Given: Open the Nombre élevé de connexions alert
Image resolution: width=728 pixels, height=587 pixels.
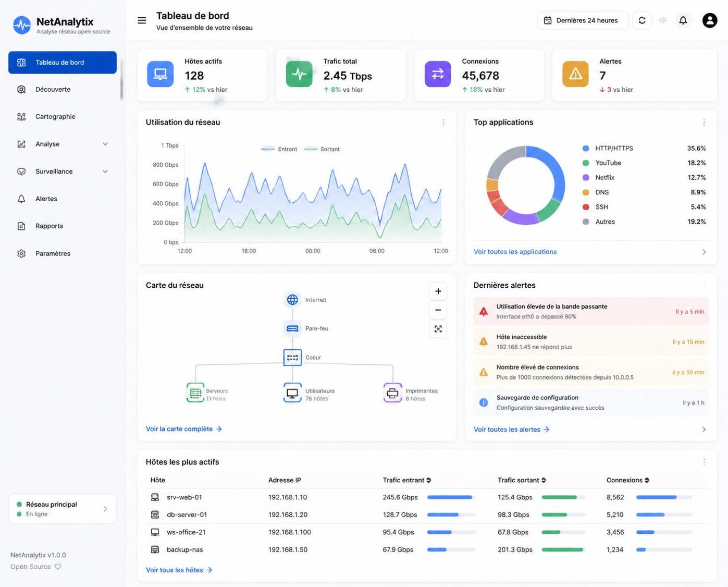Looking at the screenshot, I should [591, 372].
